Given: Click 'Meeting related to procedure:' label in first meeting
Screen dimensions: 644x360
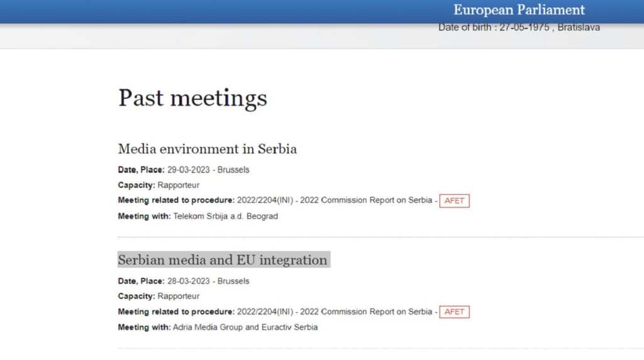Looking at the screenshot, I should coord(176,200).
